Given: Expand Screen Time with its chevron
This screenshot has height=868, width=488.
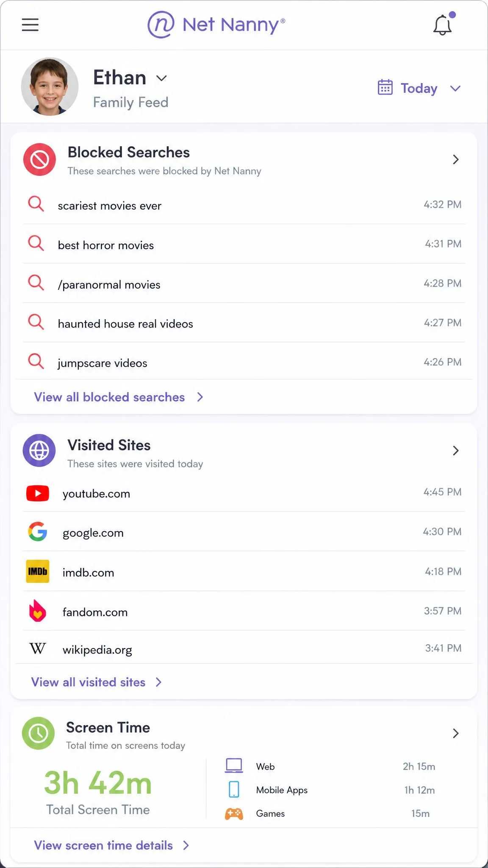Looking at the screenshot, I should (456, 733).
